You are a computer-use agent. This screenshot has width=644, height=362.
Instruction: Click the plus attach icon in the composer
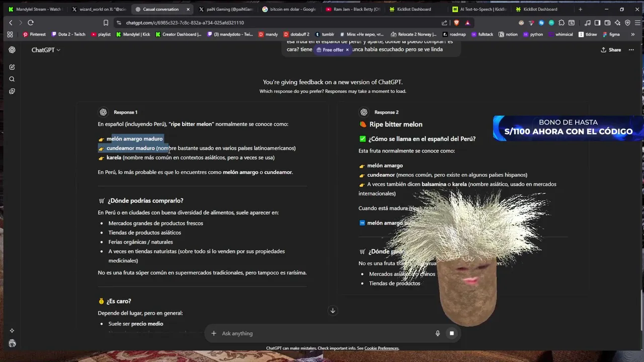pyautogui.click(x=214, y=333)
